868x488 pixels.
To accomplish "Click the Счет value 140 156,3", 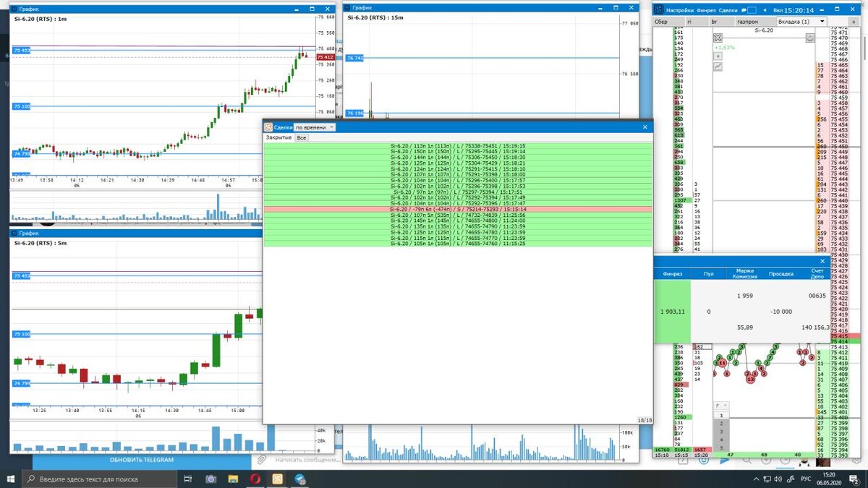I will tap(815, 328).
